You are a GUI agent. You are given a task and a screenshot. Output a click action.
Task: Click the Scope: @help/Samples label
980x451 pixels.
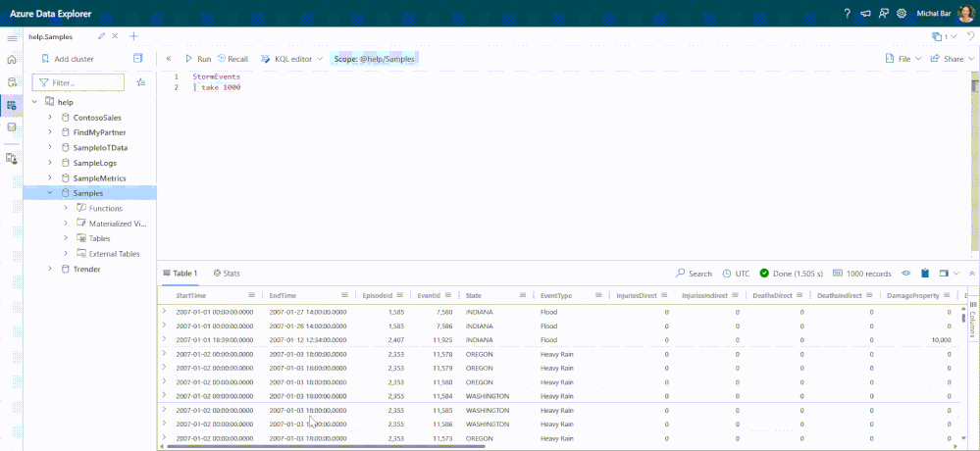coord(375,59)
